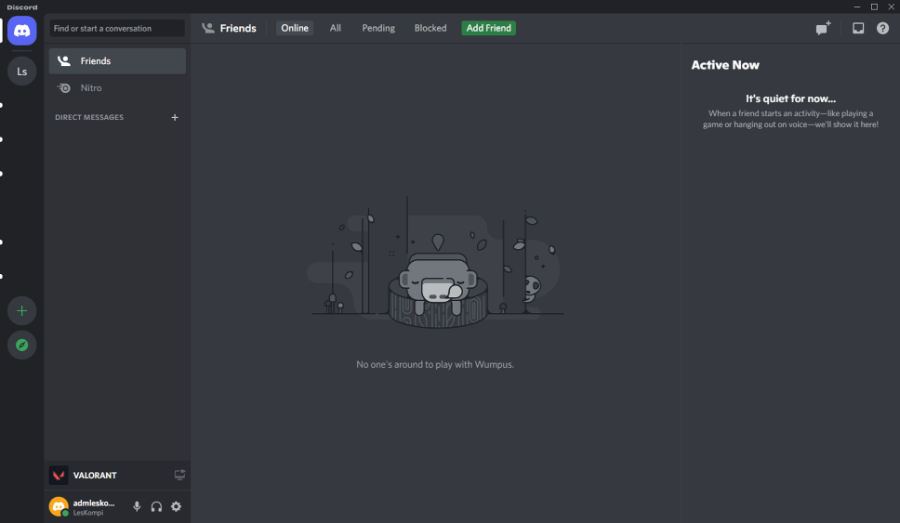Viewport: 900px width, 523px height.
Task: Open the Ls server
Action: click(22, 71)
